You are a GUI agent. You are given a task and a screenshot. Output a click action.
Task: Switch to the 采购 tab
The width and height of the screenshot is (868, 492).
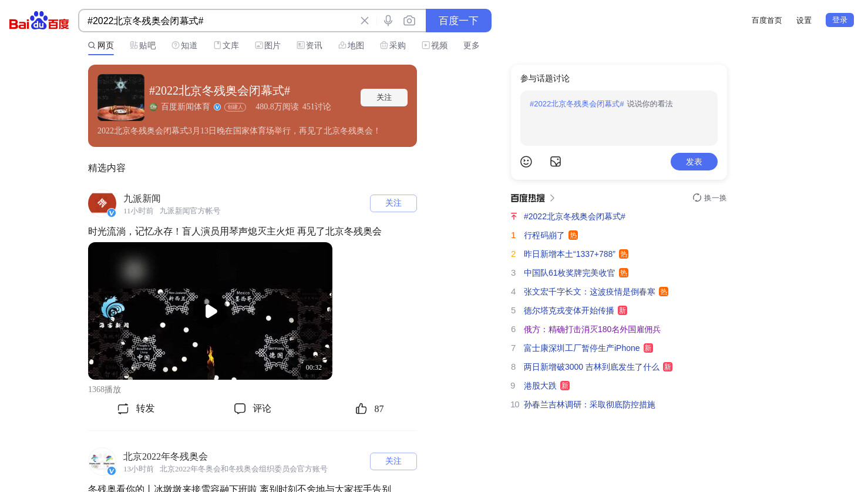click(393, 45)
